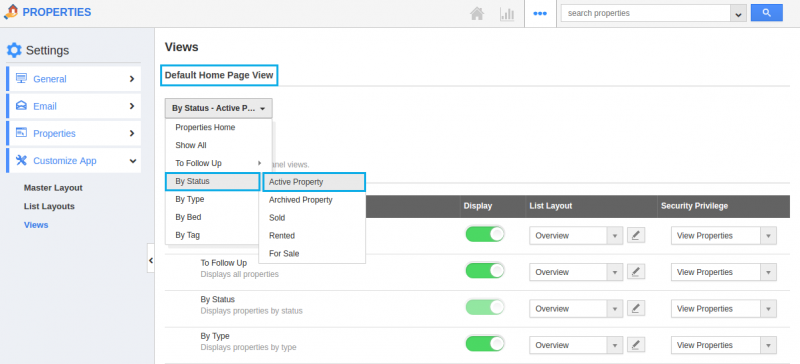Collapse the sidebar with the arrow handle
This screenshot has width=800, height=364.
(x=151, y=260)
